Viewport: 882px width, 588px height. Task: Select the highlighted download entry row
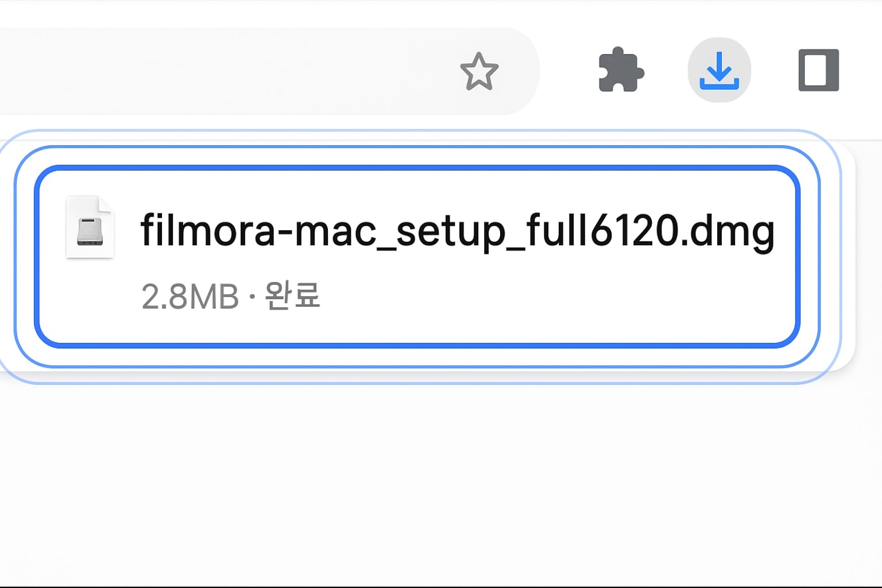tap(417, 256)
